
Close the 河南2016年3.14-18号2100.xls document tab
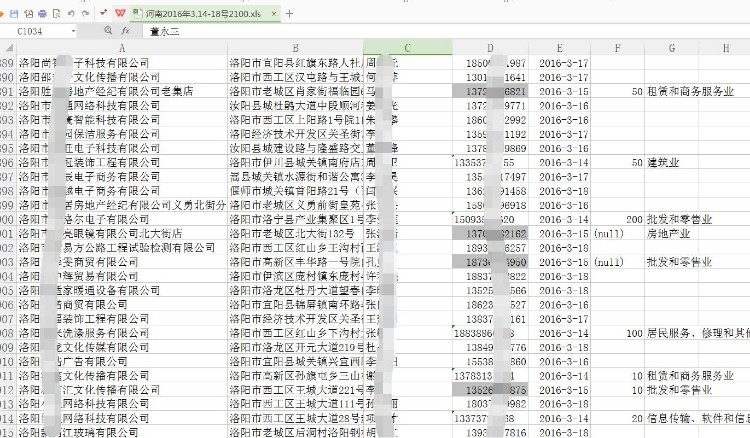274,14
